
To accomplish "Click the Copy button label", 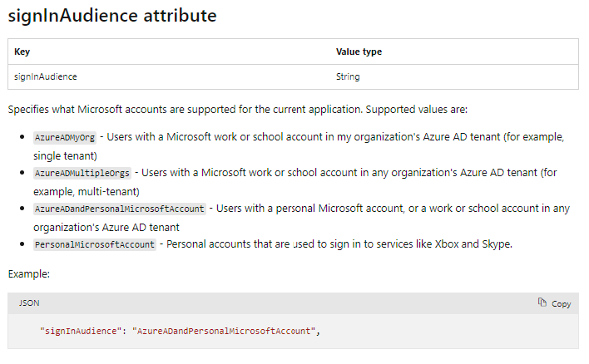I will tap(562, 304).
